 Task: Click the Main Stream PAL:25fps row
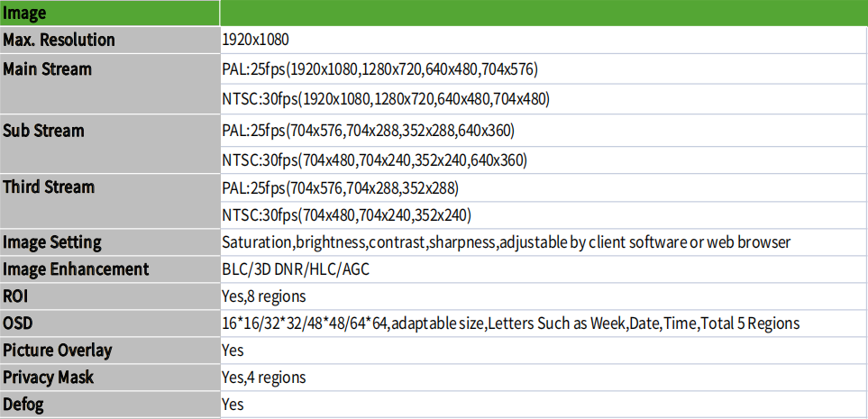tap(544, 69)
